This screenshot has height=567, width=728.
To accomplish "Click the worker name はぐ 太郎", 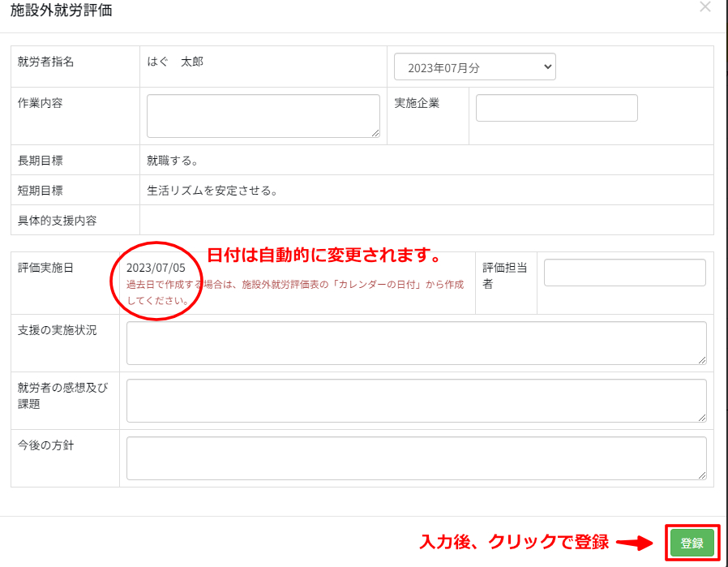I will coord(175,62).
